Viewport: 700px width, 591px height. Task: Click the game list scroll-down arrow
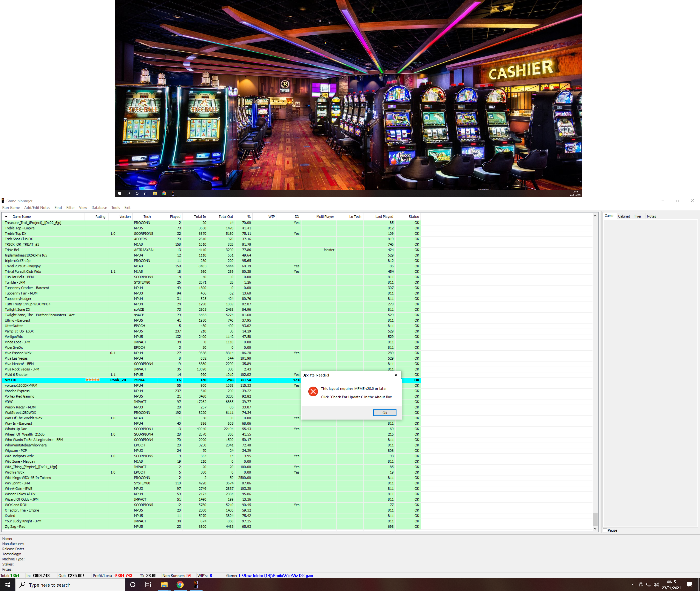point(595,529)
